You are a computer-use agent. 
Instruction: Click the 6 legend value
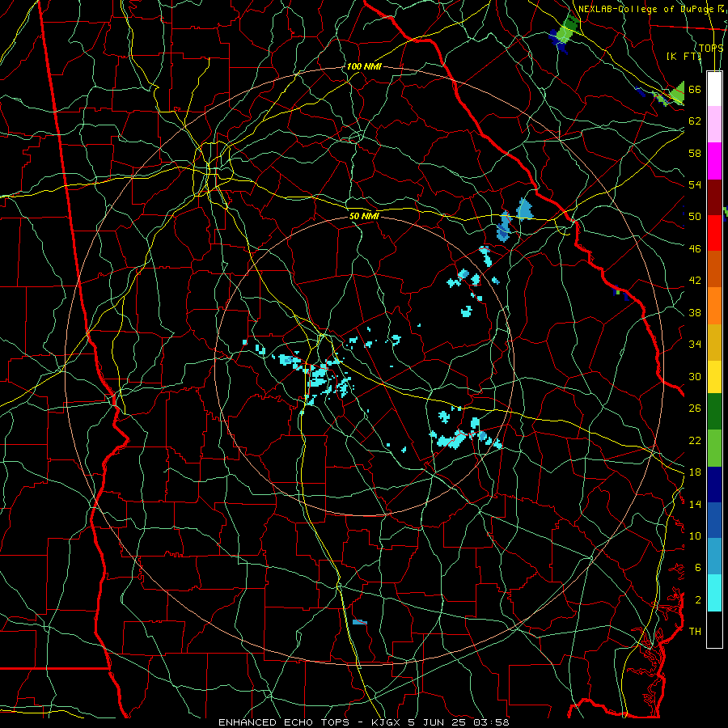[698, 568]
